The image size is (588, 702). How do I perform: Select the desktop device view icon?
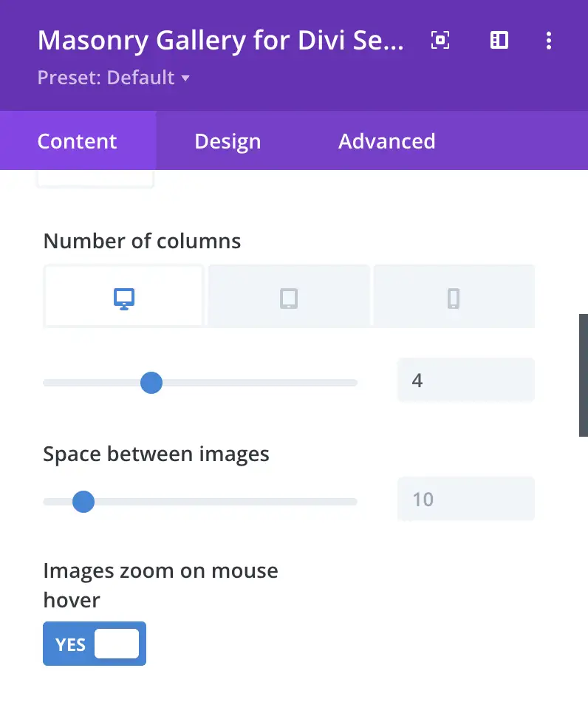pyautogui.click(x=124, y=297)
